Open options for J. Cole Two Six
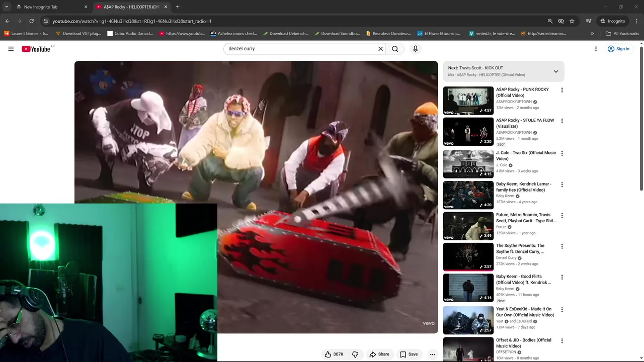Screen dimensions: 644x362 click(x=562, y=153)
